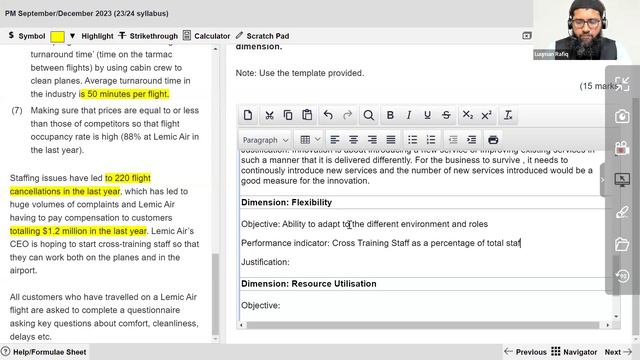Toggle underline formatting
The height and width of the screenshot is (360, 640).
[427, 116]
